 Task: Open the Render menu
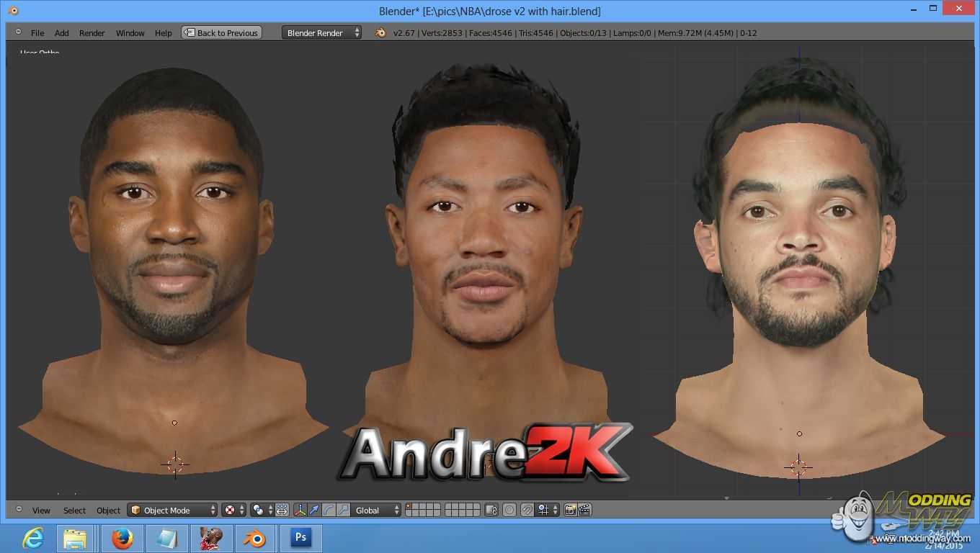[x=92, y=33]
